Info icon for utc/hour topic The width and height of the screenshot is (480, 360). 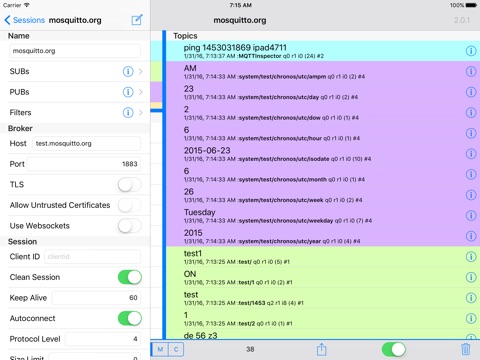[471, 133]
